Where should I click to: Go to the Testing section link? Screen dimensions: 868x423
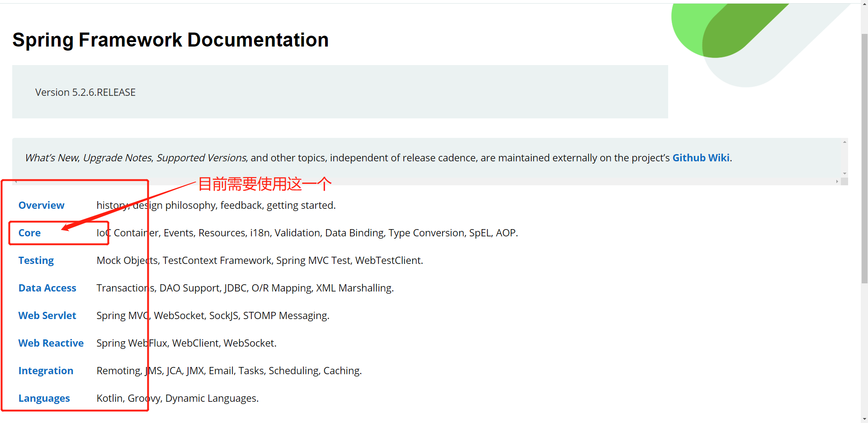(x=36, y=260)
